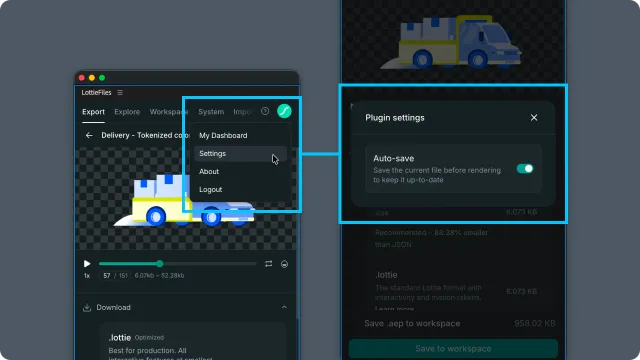Screen dimensions: 640x360
Task: Click the LottieFiles title text
Action: [x=96, y=93]
